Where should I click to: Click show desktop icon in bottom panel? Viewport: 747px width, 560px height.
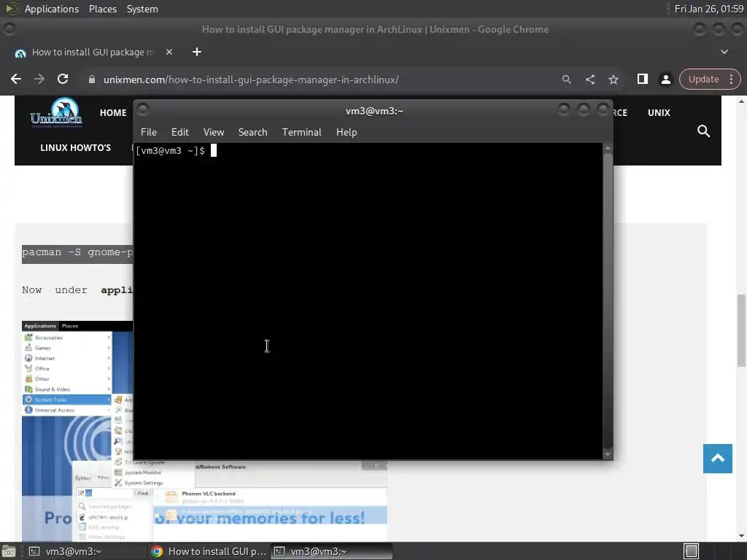[9, 551]
